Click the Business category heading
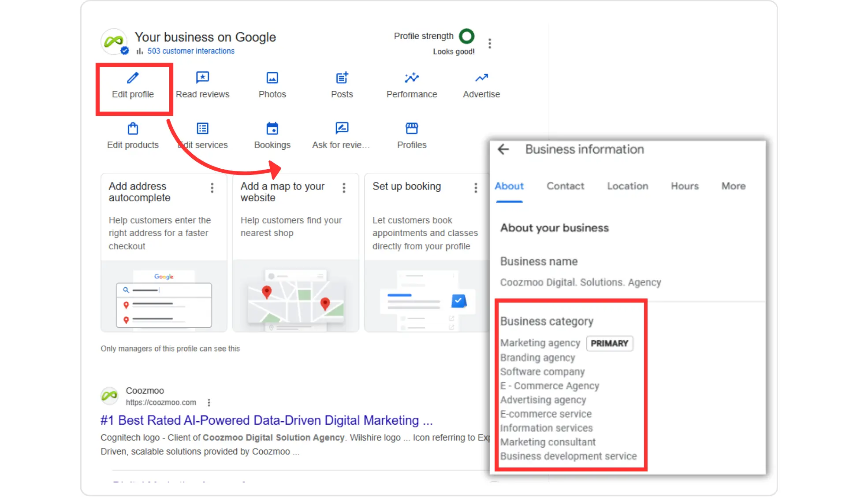The height and width of the screenshot is (497, 868). pyautogui.click(x=547, y=322)
